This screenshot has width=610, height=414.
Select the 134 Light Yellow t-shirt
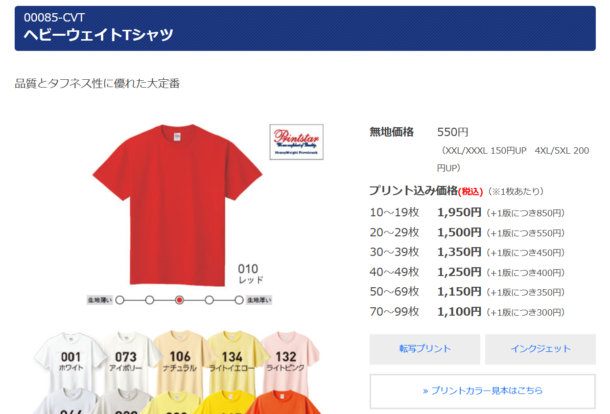232,360
